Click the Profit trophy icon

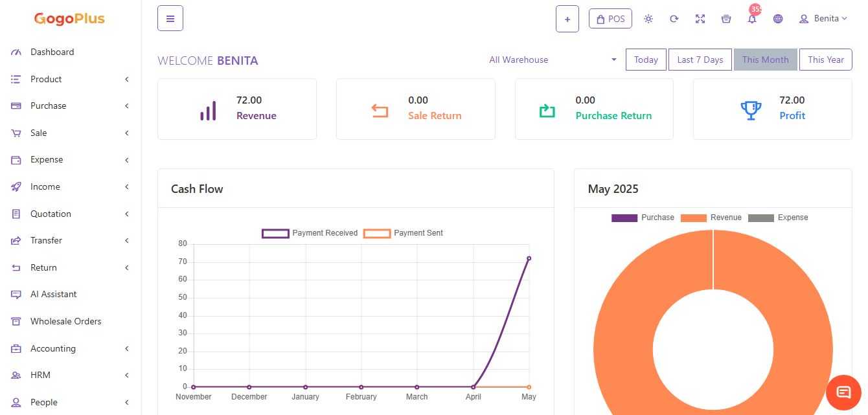pyautogui.click(x=751, y=109)
